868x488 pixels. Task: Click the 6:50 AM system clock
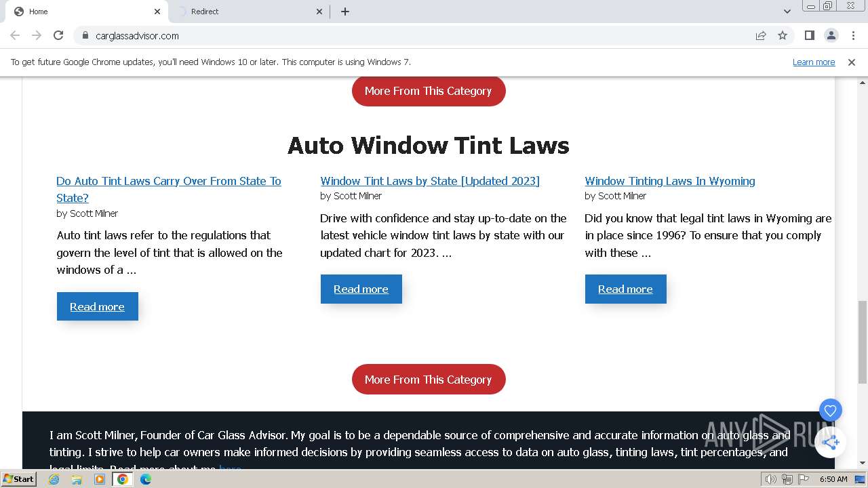coord(833,479)
